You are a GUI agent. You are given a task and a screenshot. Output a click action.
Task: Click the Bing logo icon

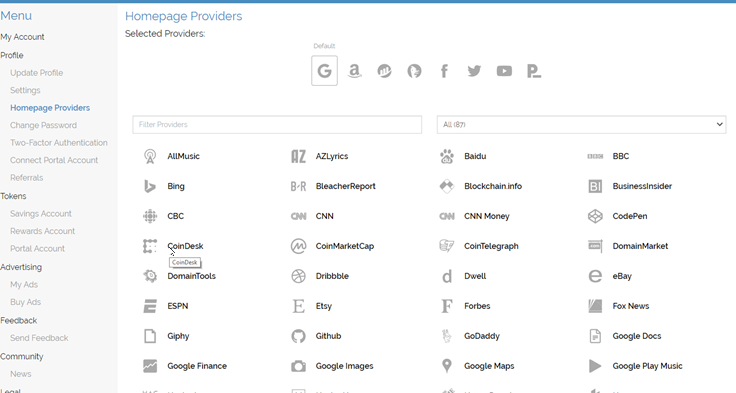coord(150,186)
